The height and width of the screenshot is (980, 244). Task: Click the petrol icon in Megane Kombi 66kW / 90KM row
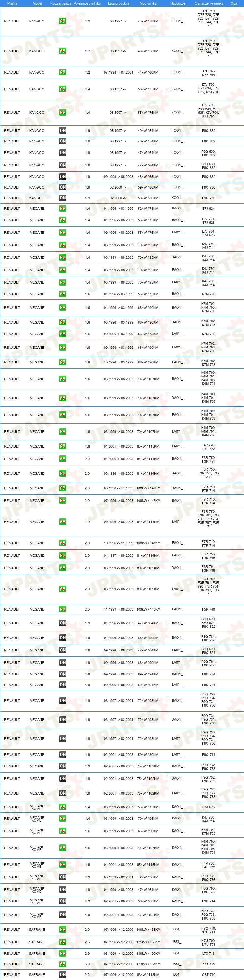coord(63,831)
